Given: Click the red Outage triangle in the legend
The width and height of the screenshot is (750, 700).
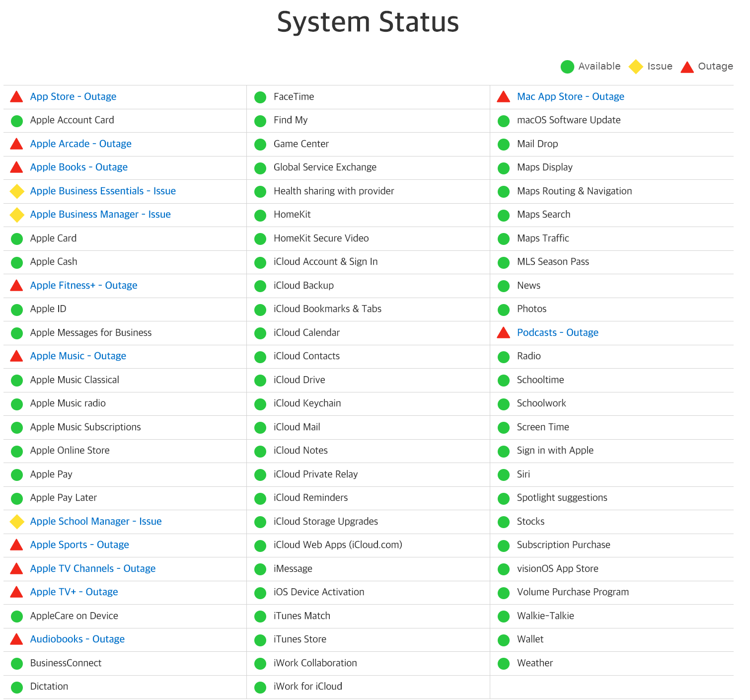Looking at the screenshot, I should tap(687, 67).
